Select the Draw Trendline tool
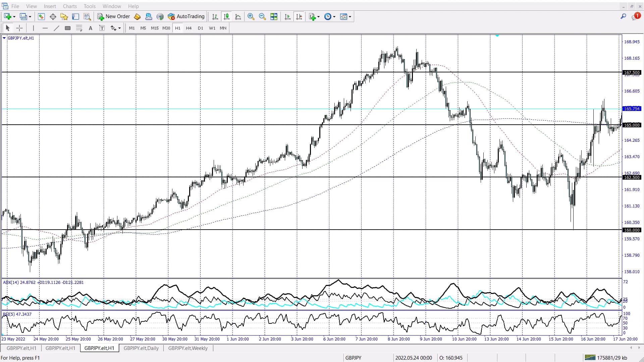This screenshot has width=644, height=362. tap(56, 28)
